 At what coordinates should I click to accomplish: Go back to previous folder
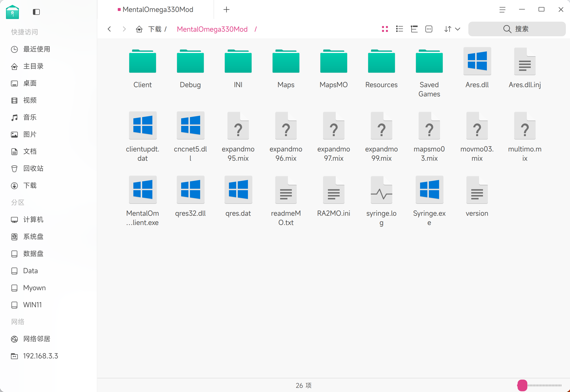coord(109,29)
